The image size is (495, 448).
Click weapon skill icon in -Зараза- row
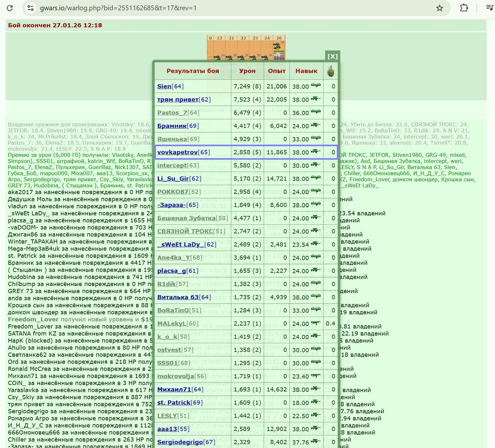click(x=316, y=204)
